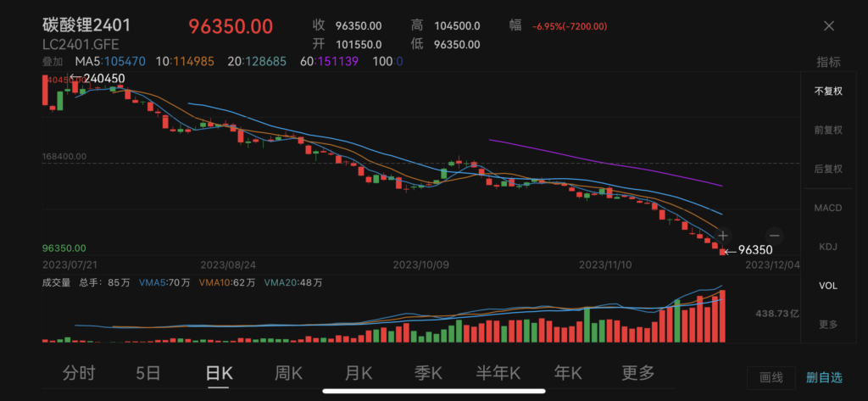Remove from watchlist via 删自选
Viewport: 868px width, 401px height.
point(824,378)
